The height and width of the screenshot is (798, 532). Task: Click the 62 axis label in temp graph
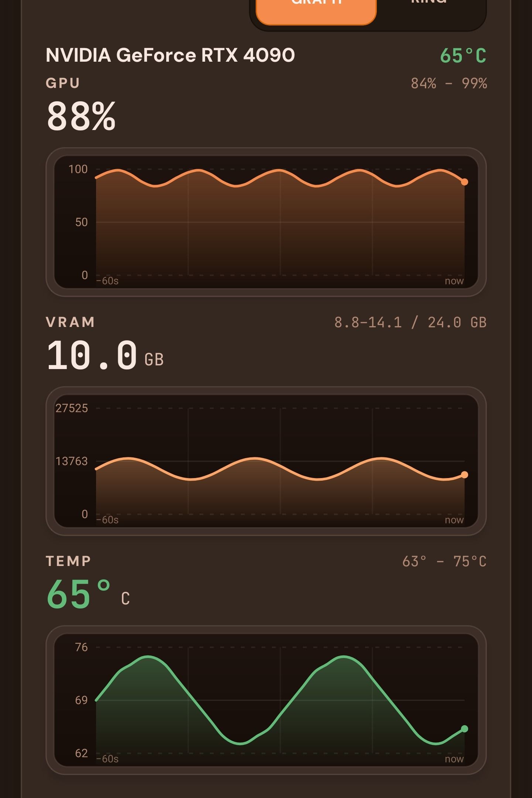(x=81, y=753)
